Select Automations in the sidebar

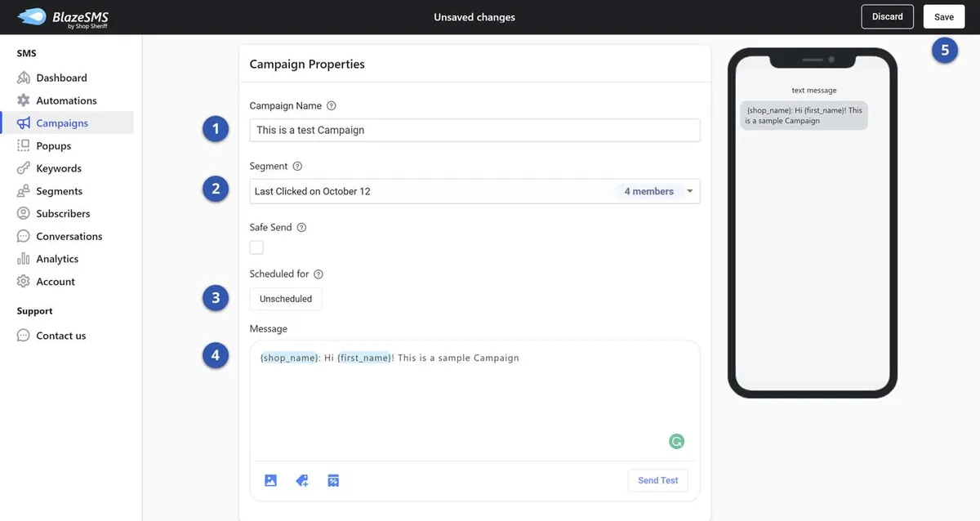tap(65, 100)
